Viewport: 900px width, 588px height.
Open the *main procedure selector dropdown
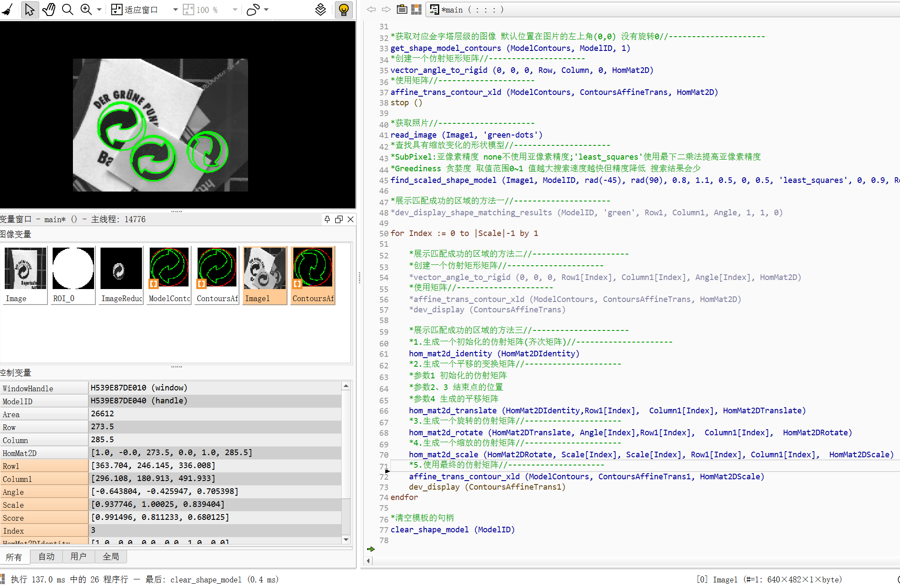[472, 9]
